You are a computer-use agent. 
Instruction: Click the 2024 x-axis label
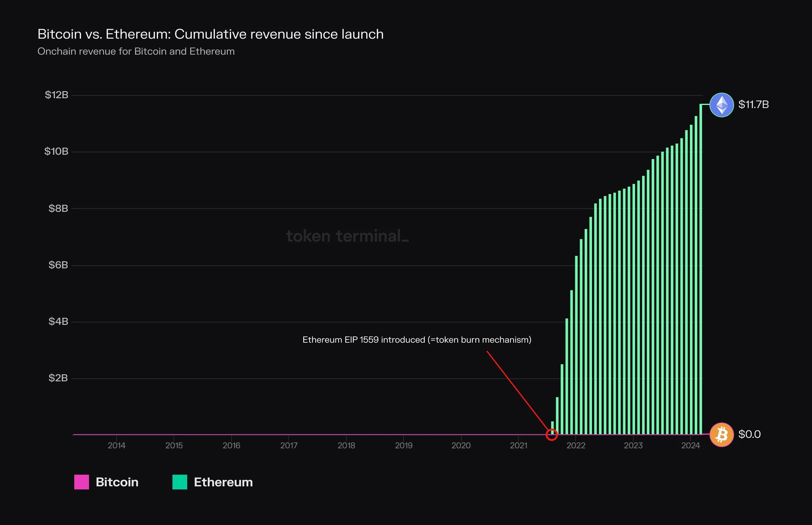click(691, 445)
